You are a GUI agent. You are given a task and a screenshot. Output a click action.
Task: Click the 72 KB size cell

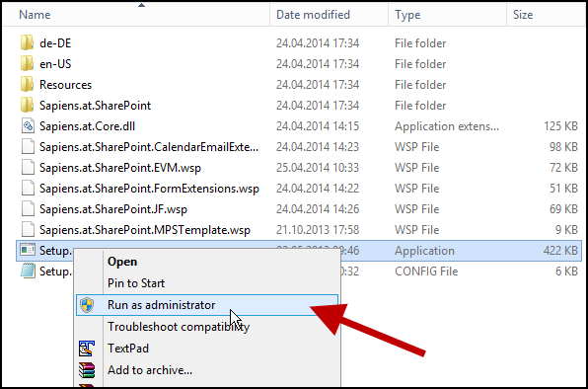(x=563, y=167)
